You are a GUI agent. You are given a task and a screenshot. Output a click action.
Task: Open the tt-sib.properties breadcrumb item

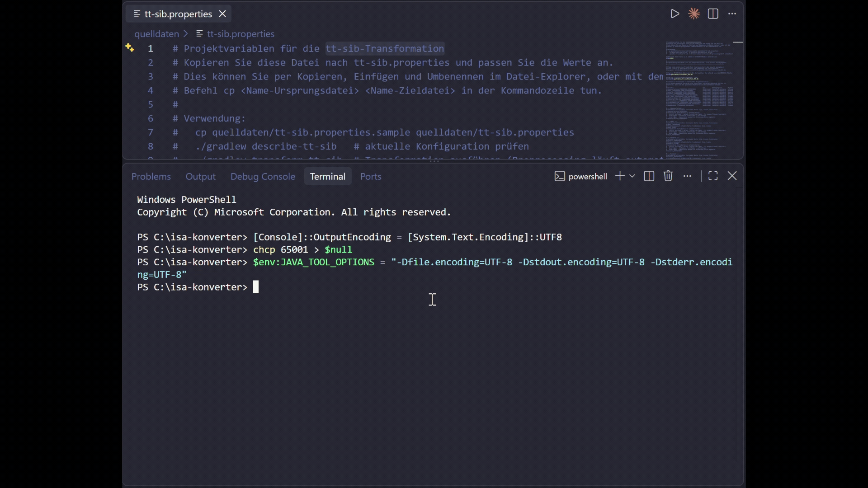(x=236, y=34)
